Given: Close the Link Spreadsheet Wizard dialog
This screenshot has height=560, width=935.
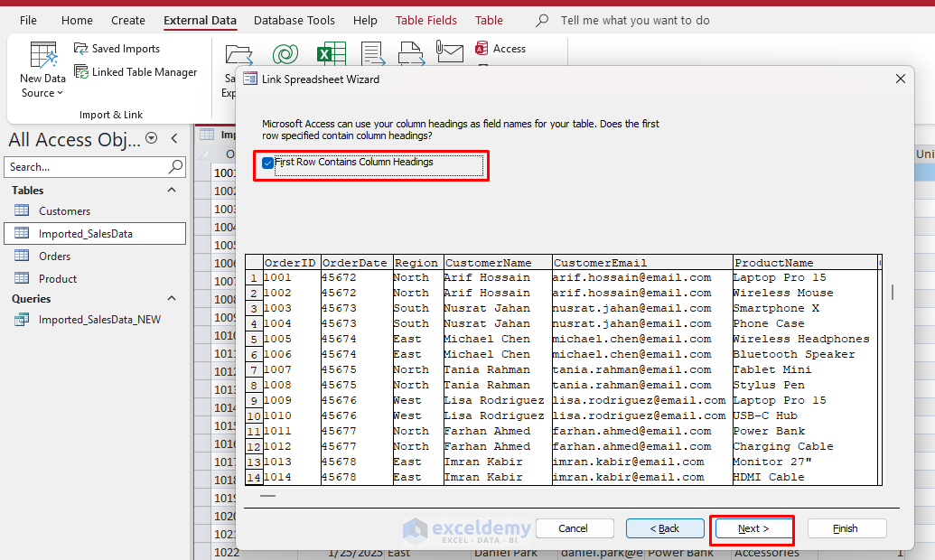Looking at the screenshot, I should pos(901,79).
